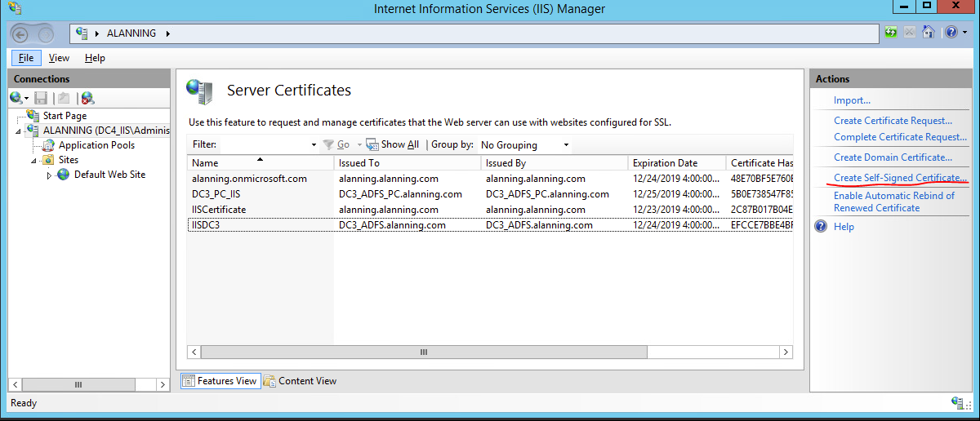Open the View menu
980x421 pixels.
(x=59, y=58)
